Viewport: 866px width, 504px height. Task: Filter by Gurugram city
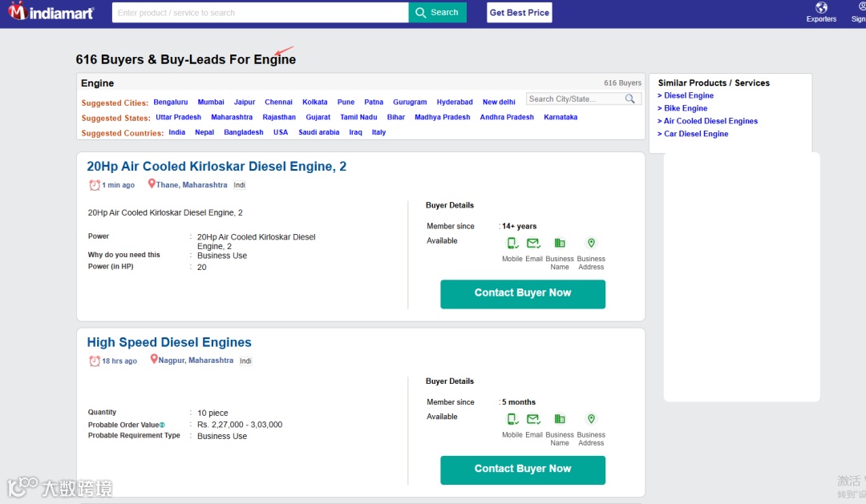(410, 102)
